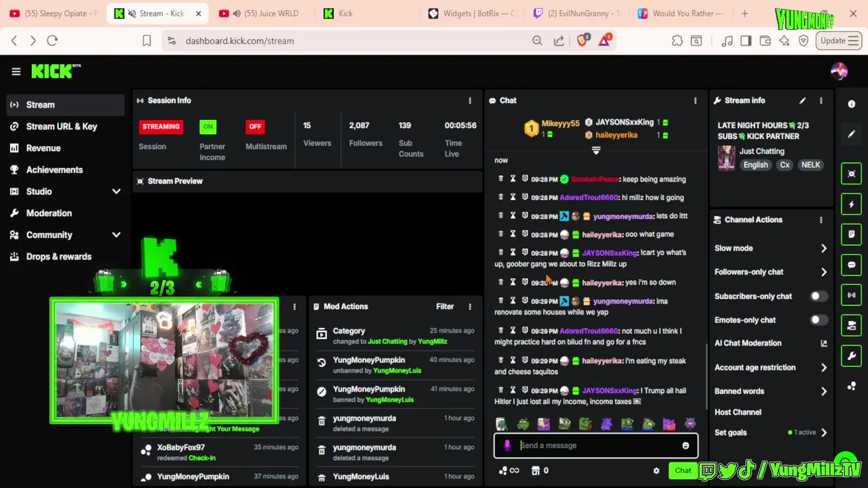The height and width of the screenshot is (488, 868).
Task: Click the info icon in the right rail
Action: click(x=852, y=104)
